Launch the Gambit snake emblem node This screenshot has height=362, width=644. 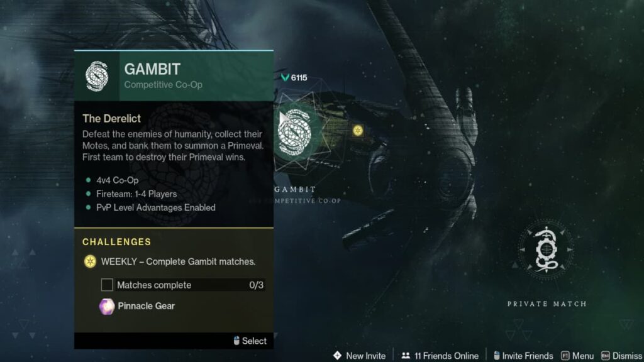tap(294, 133)
